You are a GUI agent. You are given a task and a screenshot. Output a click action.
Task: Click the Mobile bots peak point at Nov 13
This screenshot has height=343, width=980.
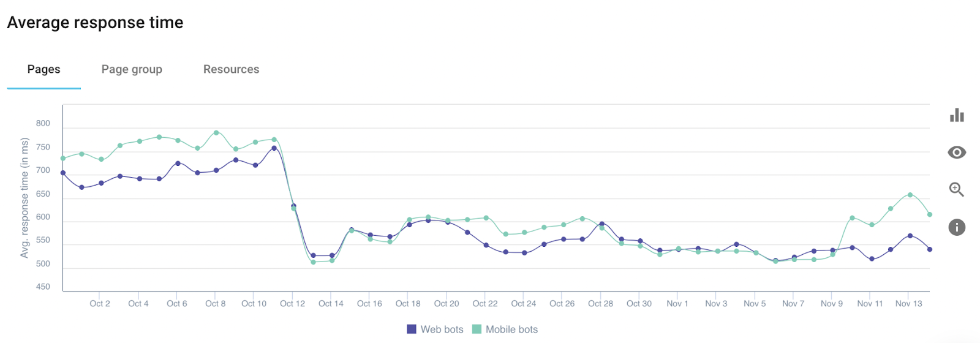[x=910, y=195]
